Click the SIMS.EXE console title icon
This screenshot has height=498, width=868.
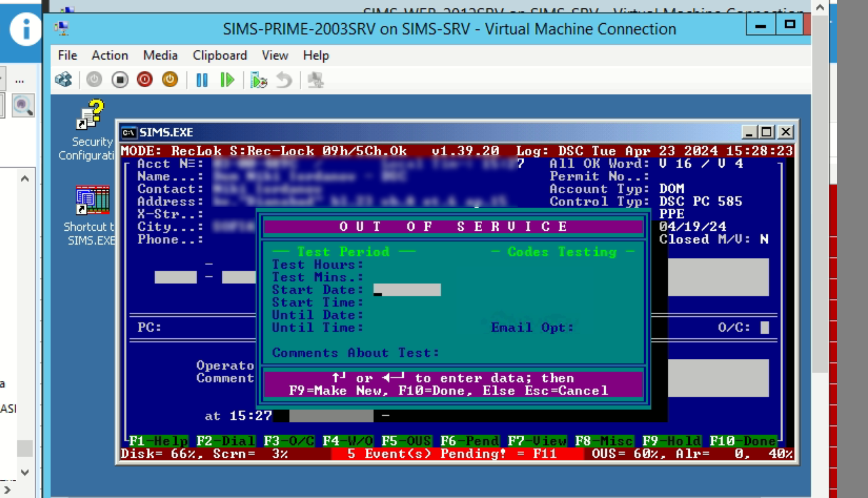[x=129, y=133]
